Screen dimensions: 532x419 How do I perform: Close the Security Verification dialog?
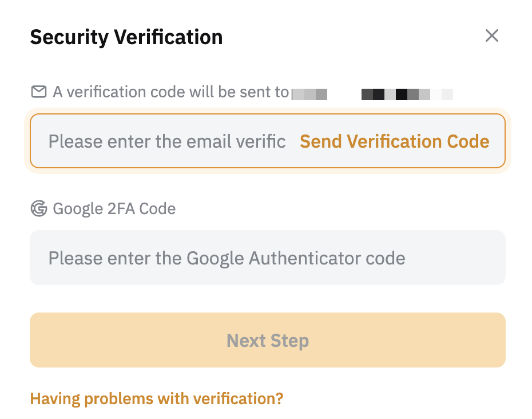click(492, 36)
